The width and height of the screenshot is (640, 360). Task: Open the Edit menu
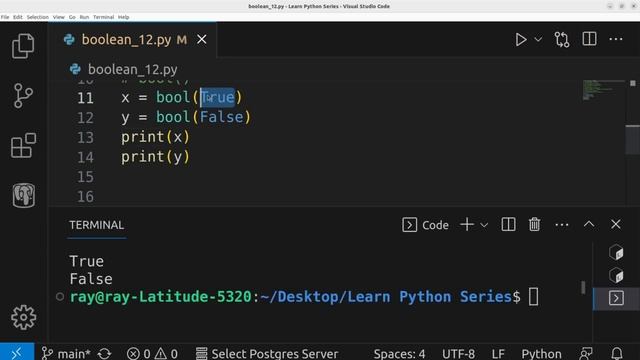coord(18,17)
